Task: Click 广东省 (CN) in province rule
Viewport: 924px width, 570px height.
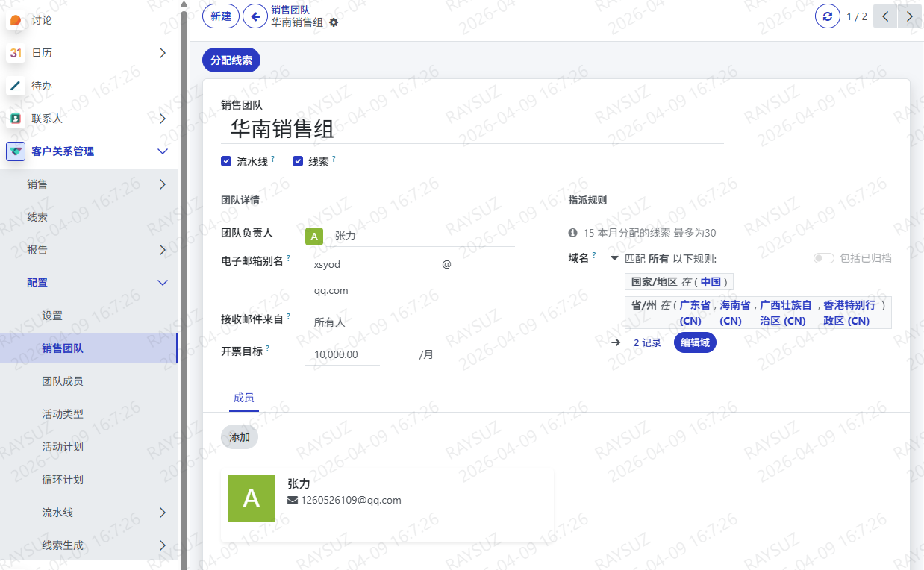Action: pos(695,313)
